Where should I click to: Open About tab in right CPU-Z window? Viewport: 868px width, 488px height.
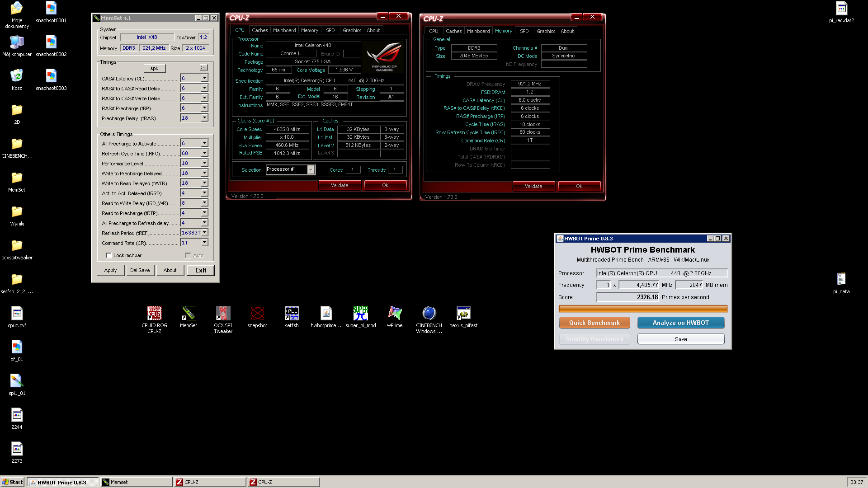pyautogui.click(x=567, y=31)
